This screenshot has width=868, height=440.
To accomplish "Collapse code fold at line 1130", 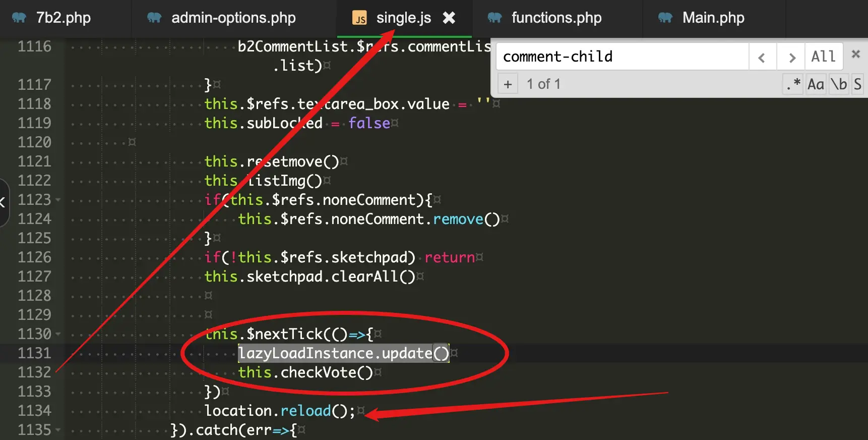I will [58, 334].
